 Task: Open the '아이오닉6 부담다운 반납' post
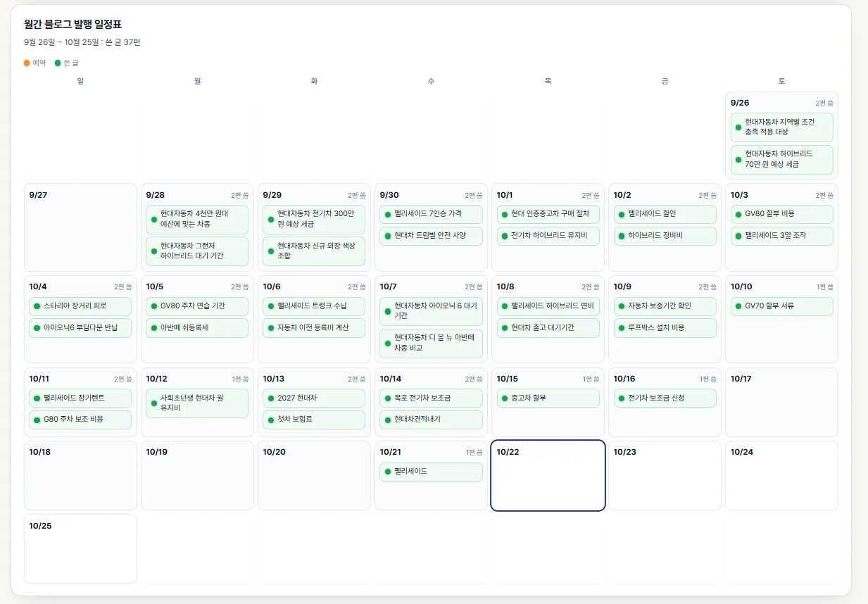(x=80, y=328)
